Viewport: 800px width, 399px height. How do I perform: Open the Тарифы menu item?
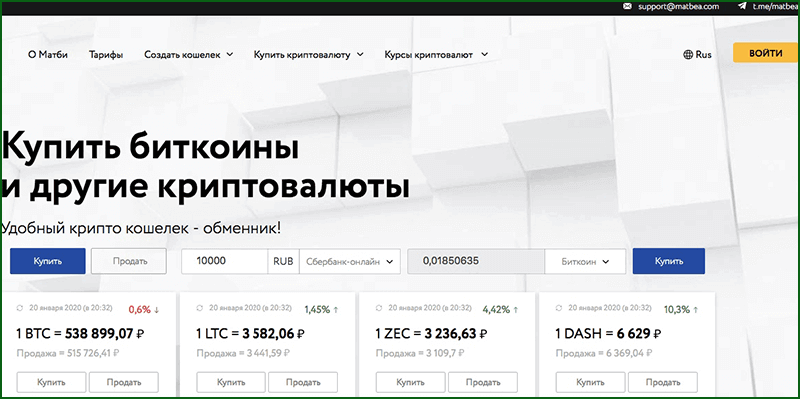[x=106, y=55]
